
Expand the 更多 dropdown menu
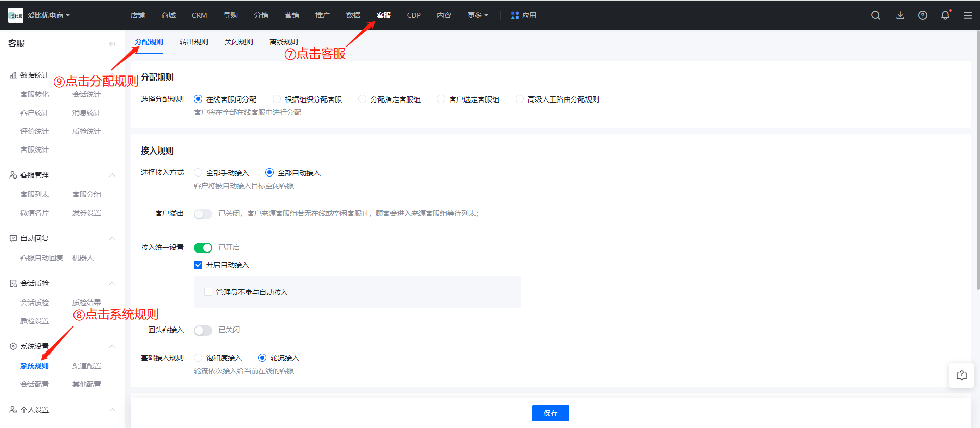tap(478, 15)
